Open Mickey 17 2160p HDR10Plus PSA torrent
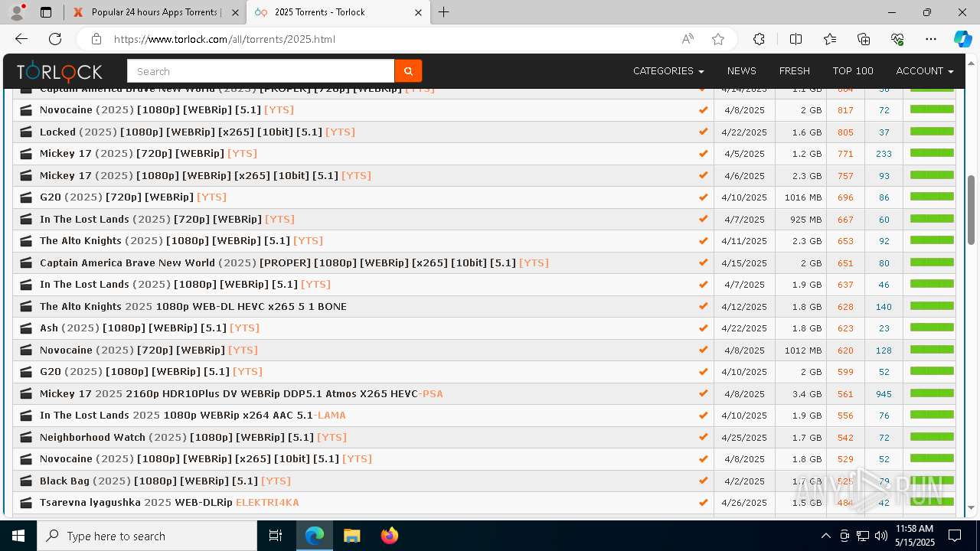Image resolution: width=980 pixels, height=551 pixels. 241,393
